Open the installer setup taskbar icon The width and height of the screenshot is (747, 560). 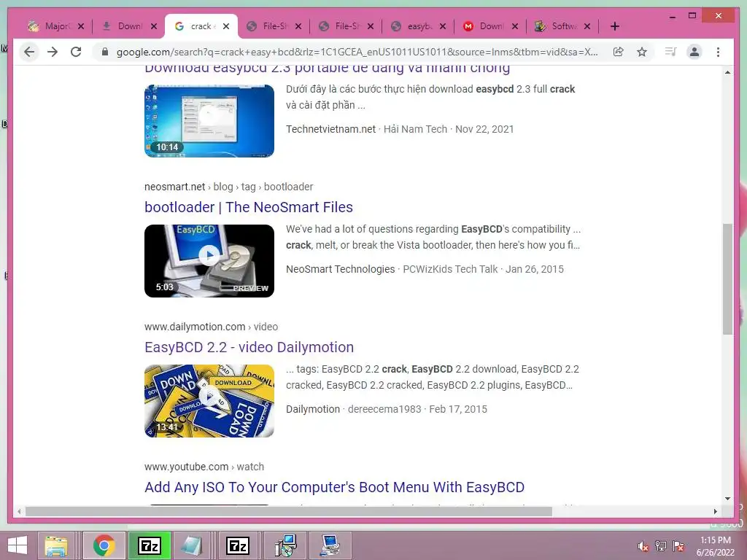point(286,545)
